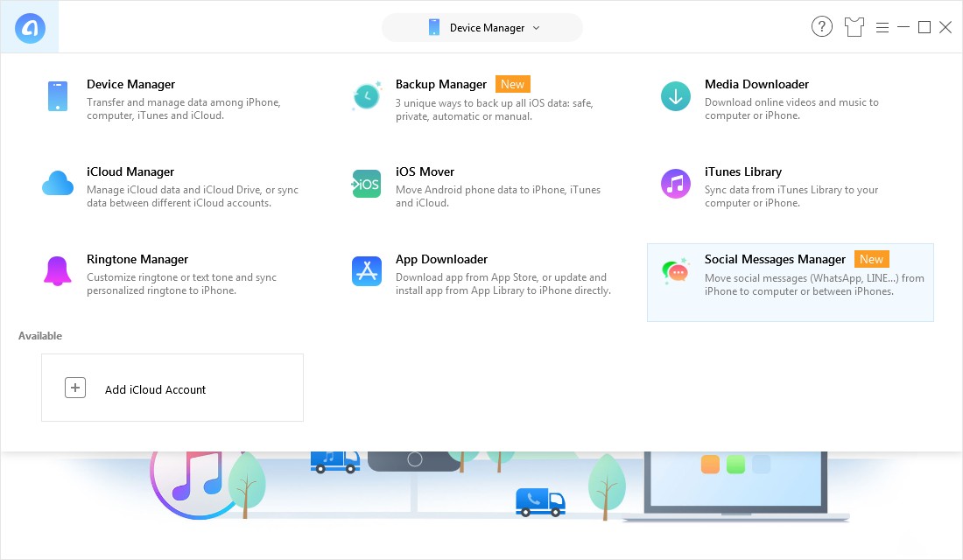This screenshot has height=560, width=963.
Task: Open the hamburger menu icon
Action: tap(882, 28)
